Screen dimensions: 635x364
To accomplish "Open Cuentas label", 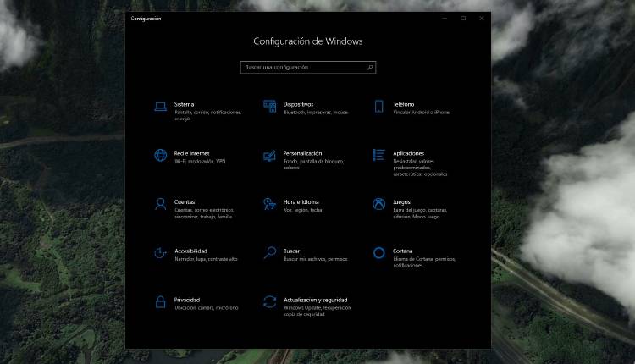I will tap(185, 201).
